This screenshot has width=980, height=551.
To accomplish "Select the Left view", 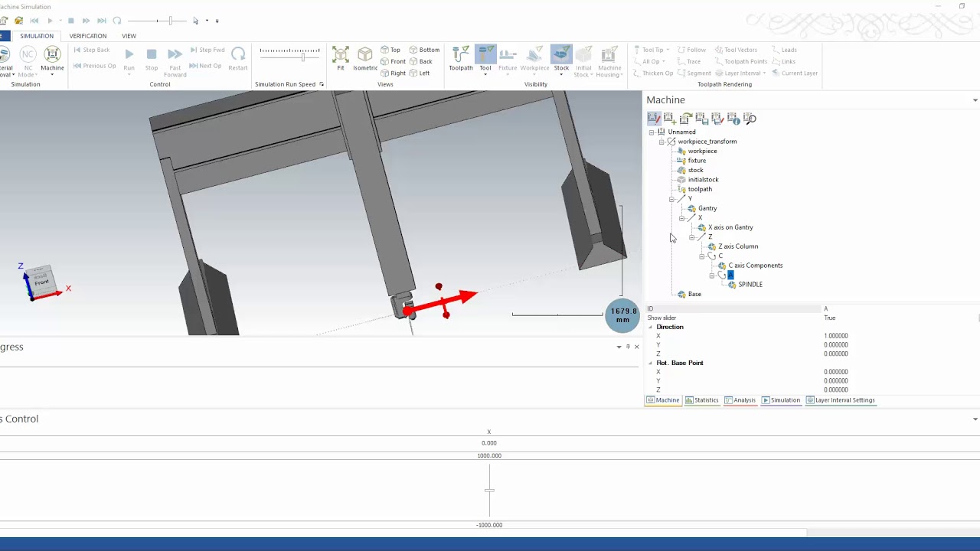I will tap(420, 73).
